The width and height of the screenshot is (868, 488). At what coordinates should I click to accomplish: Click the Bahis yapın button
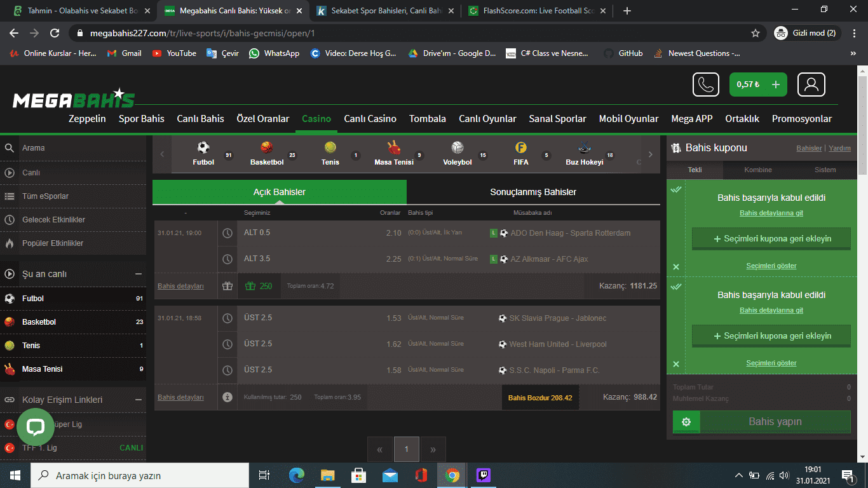(x=775, y=422)
